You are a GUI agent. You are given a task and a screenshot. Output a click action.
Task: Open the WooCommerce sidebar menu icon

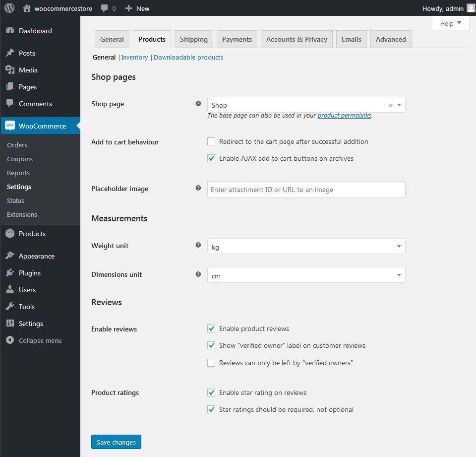10,126
